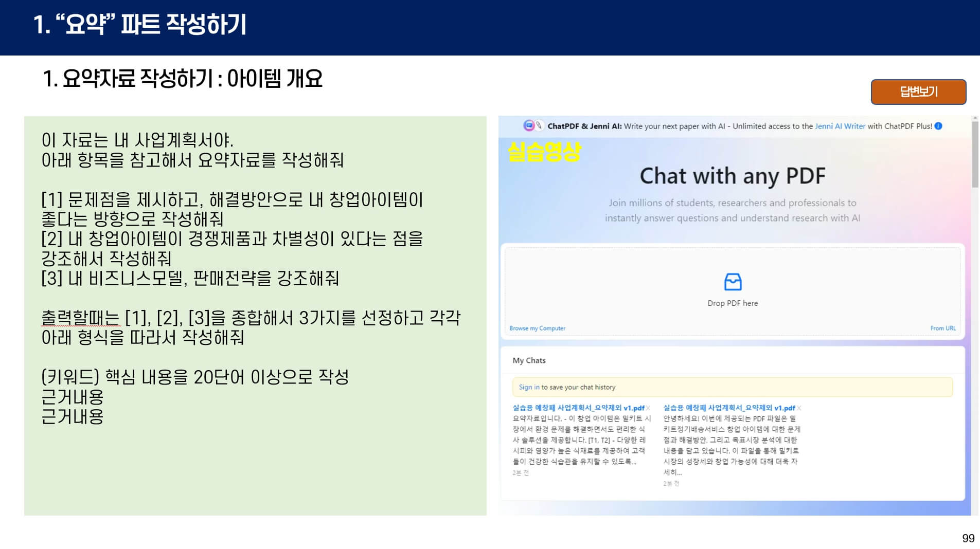Click the yellow Sign in notification bar

(x=734, y=387)
